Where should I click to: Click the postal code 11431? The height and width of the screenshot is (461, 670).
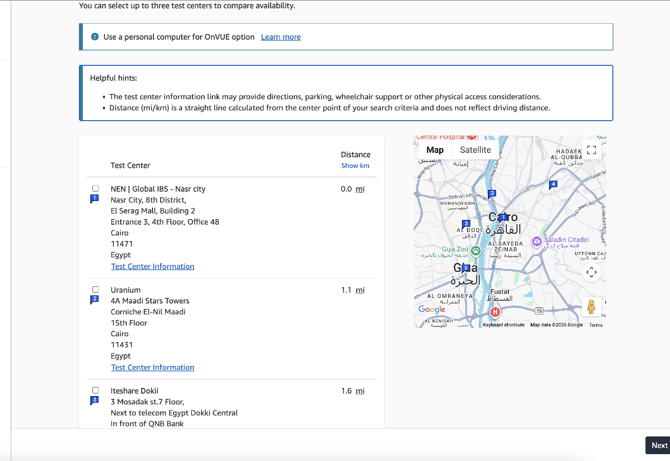tap(122, 345)
